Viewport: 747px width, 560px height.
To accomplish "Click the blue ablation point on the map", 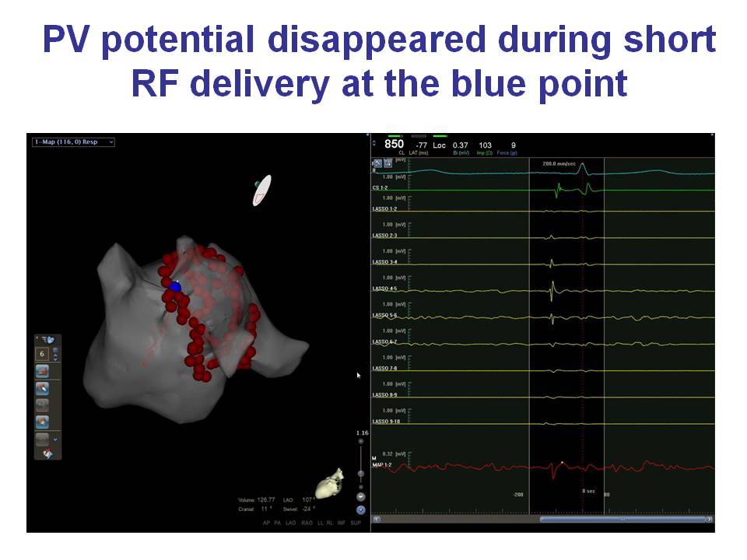I will [175, 287].
